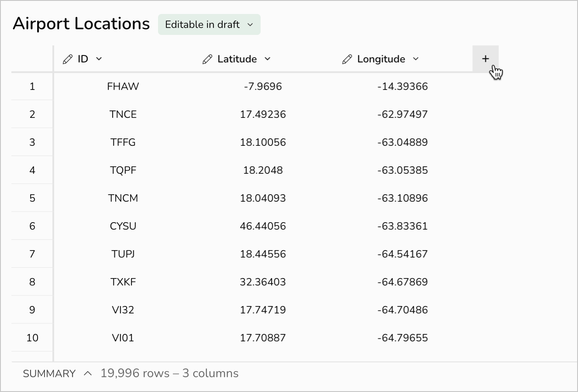Click the pencil icon beside ID column

click(68, 59)
